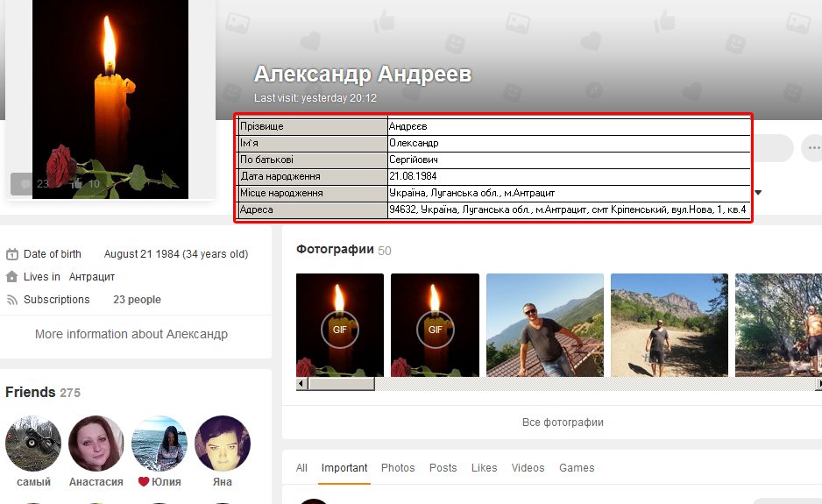Click the calendar Date of birth icon
The width and height of the screenshot is (822, 504).
pyautogui.click(x=12, y=254)
